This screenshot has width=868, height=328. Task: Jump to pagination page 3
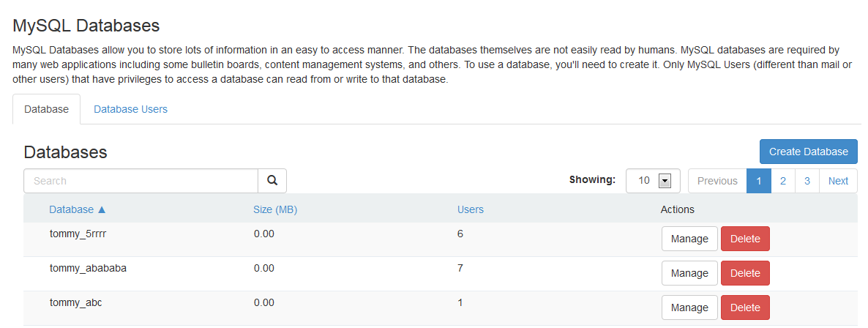(x=807, y=181)
